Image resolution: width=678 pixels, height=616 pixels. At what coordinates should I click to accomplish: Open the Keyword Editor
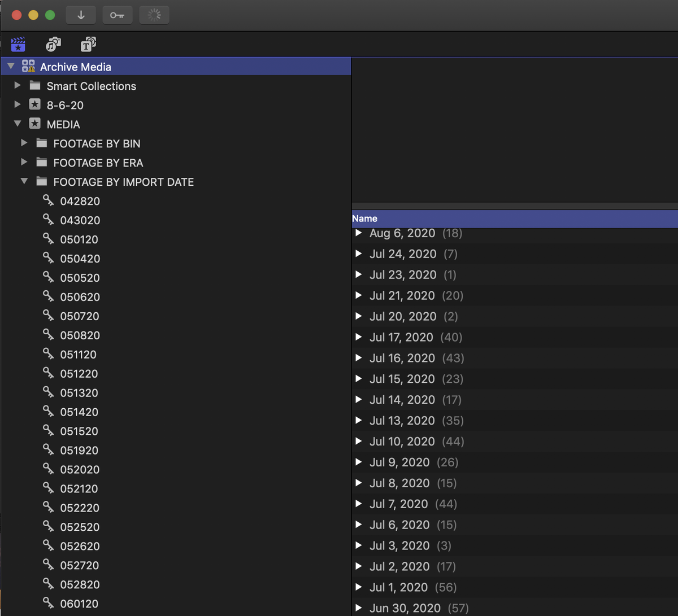tap(118, 15)
